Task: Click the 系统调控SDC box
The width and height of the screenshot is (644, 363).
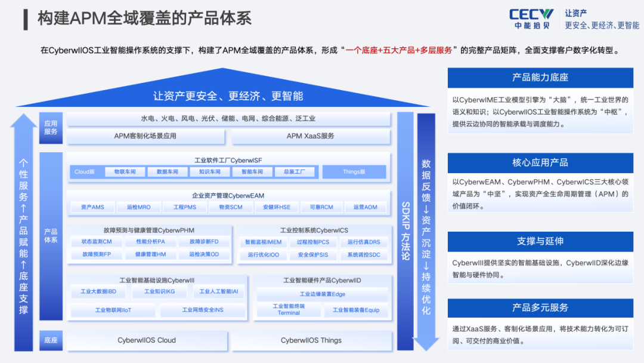Action: pos(364,255)
